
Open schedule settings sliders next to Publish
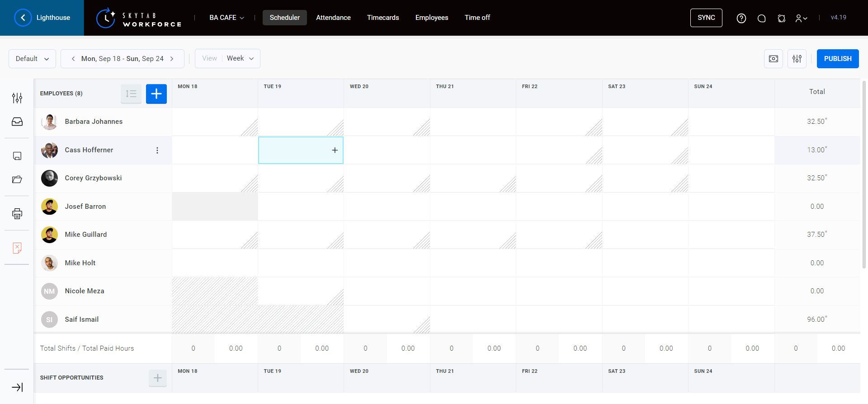click(x=797, y=59)
